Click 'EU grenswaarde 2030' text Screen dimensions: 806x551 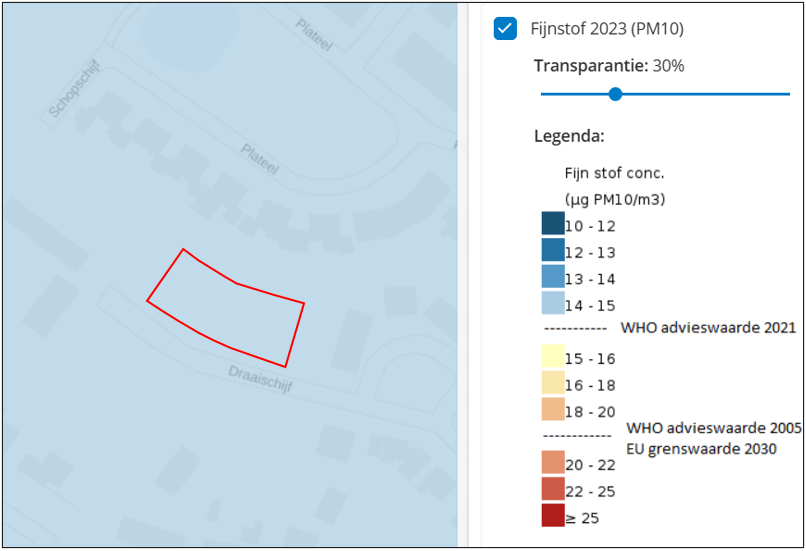701,449
